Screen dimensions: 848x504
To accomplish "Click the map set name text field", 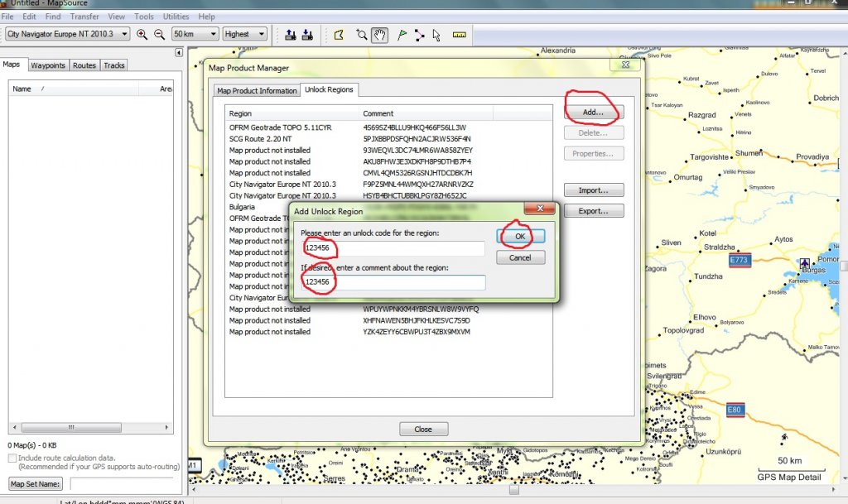I will pos(123,484).
